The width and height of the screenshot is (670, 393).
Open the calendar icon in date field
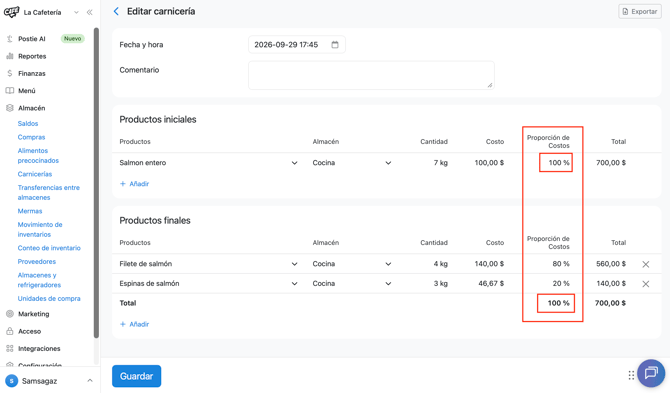(x=335, y=44)
